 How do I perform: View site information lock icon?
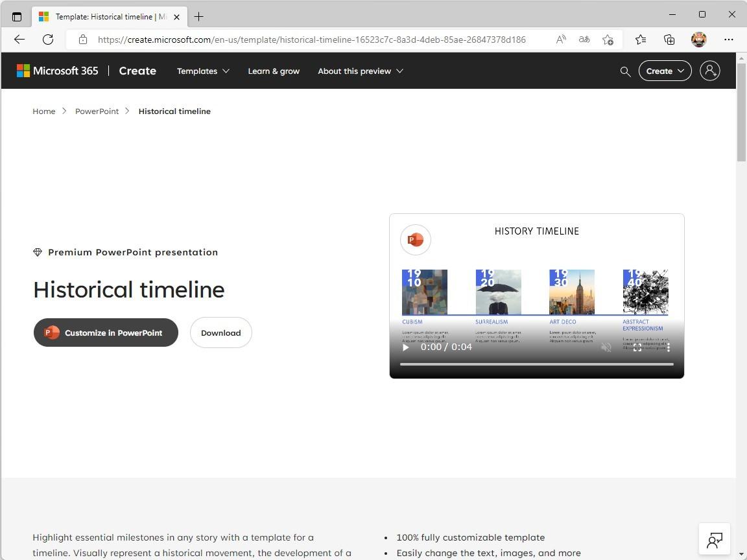pyautogui.click(x=83, y=40)
